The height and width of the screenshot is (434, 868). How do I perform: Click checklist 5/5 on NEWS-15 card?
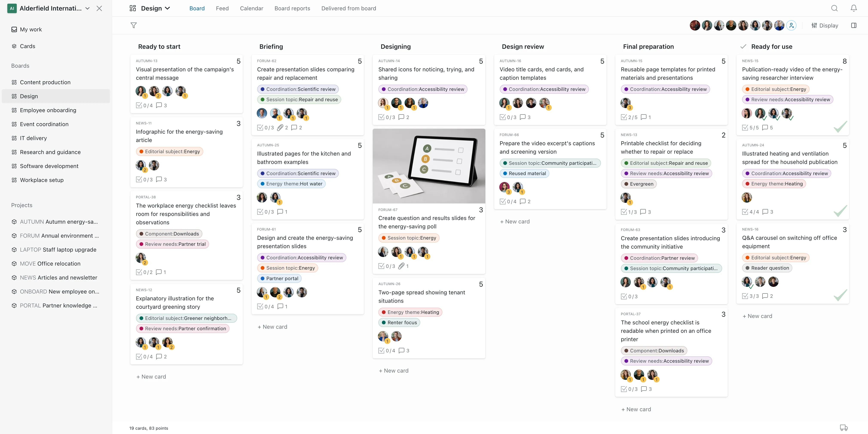[750, 127]
